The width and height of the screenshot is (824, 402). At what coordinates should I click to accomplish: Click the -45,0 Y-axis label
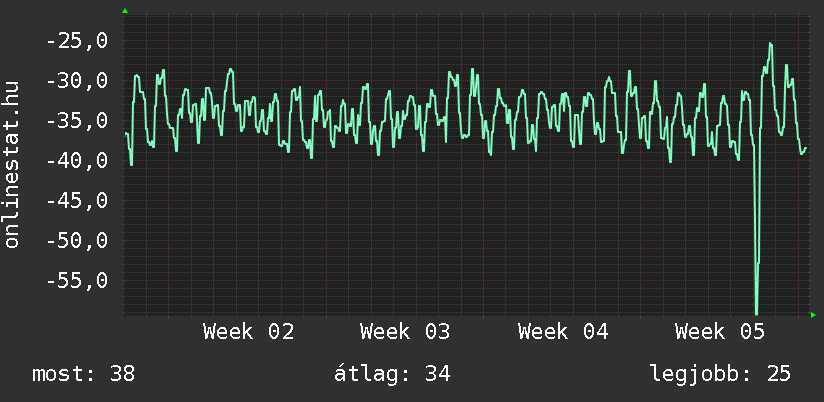[x=77, y=201]
